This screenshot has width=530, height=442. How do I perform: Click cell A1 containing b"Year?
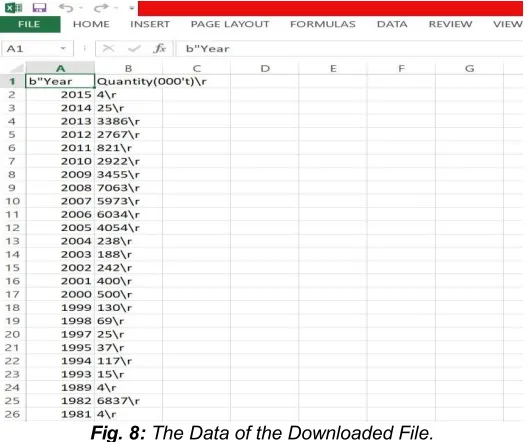point(60,81)
